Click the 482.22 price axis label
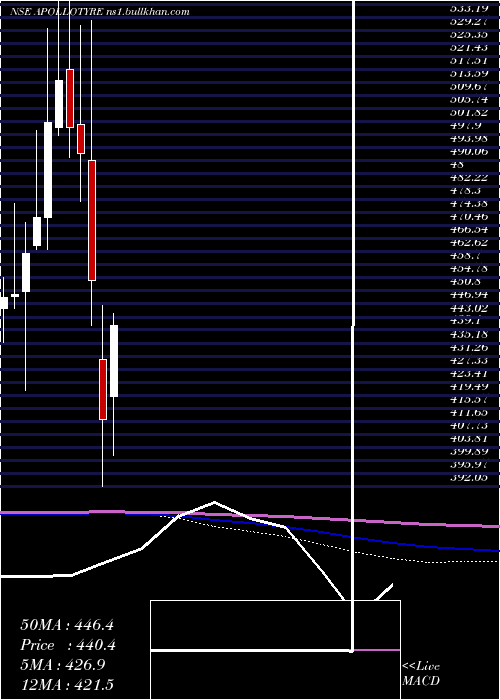This screenshot has width=500, height=700. (x=469, y=178)
